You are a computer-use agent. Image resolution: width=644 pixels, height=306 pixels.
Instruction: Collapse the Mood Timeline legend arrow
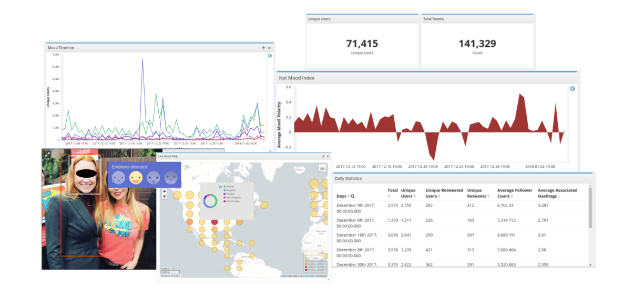tap(270, 56)
